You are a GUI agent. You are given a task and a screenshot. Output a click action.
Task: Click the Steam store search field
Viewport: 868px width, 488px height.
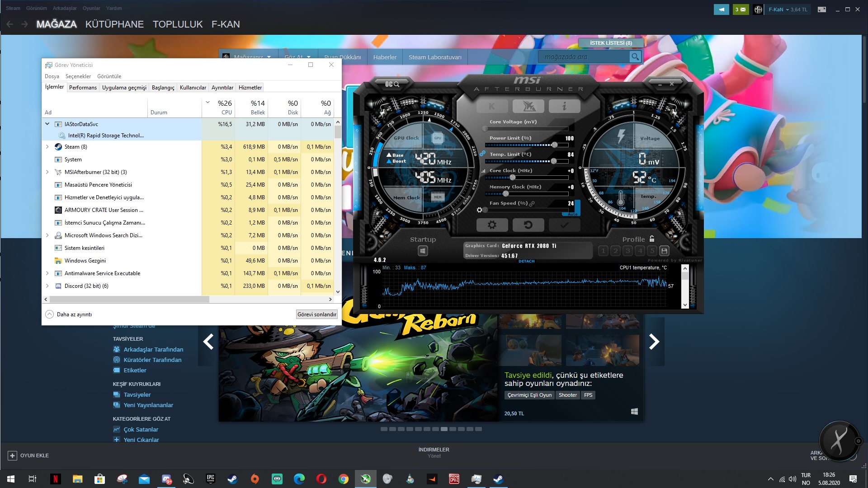click(x=583, y=57)
